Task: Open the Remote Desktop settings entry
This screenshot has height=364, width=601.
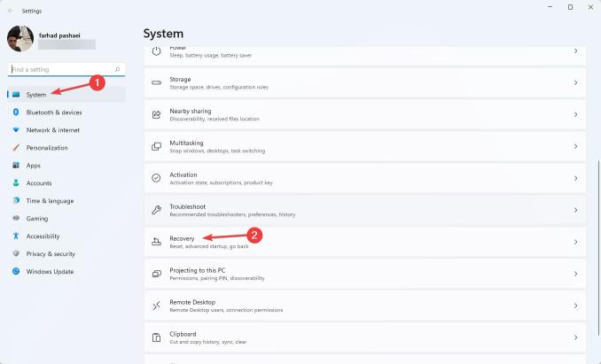Action: (365, 306)
